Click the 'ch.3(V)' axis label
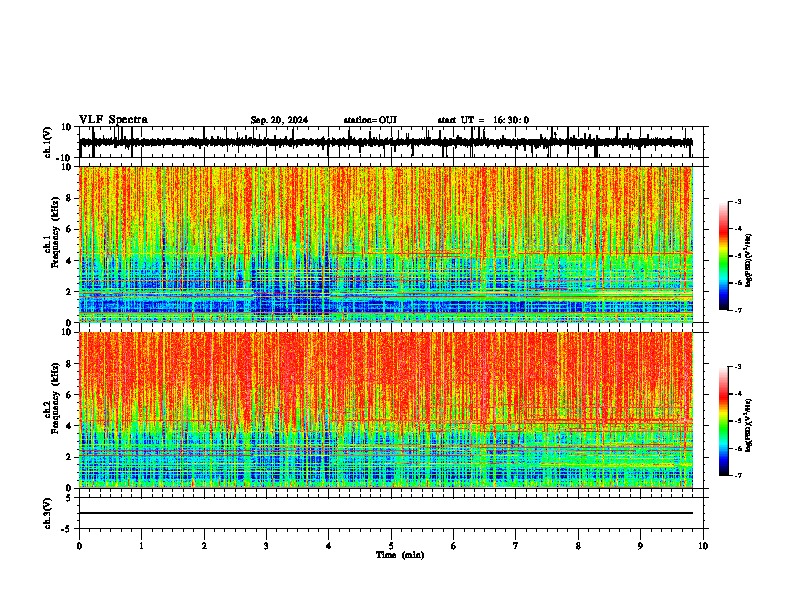This screenshot has width=792, height=612. [x=48, y=514]
